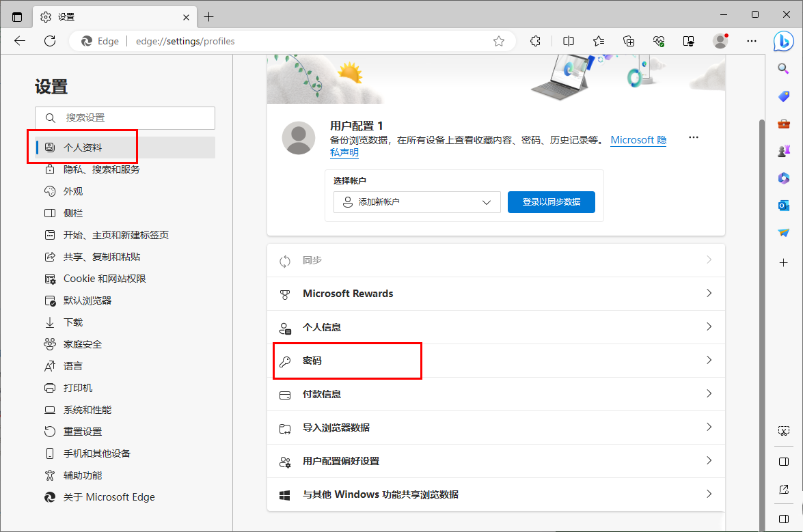Open Bing Copilot in the sidebar

(783, 41)
